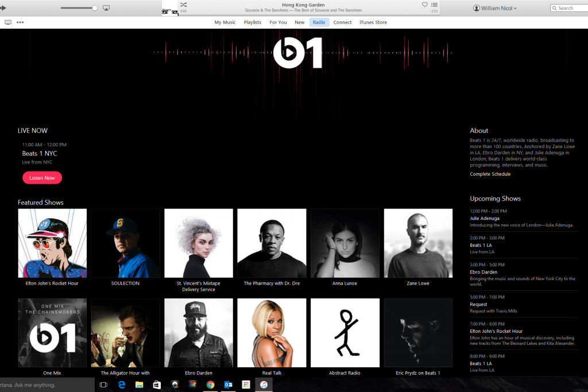Open the One Mix Chainsmokers artwork
588x392 pixels.
coord(52,333)
